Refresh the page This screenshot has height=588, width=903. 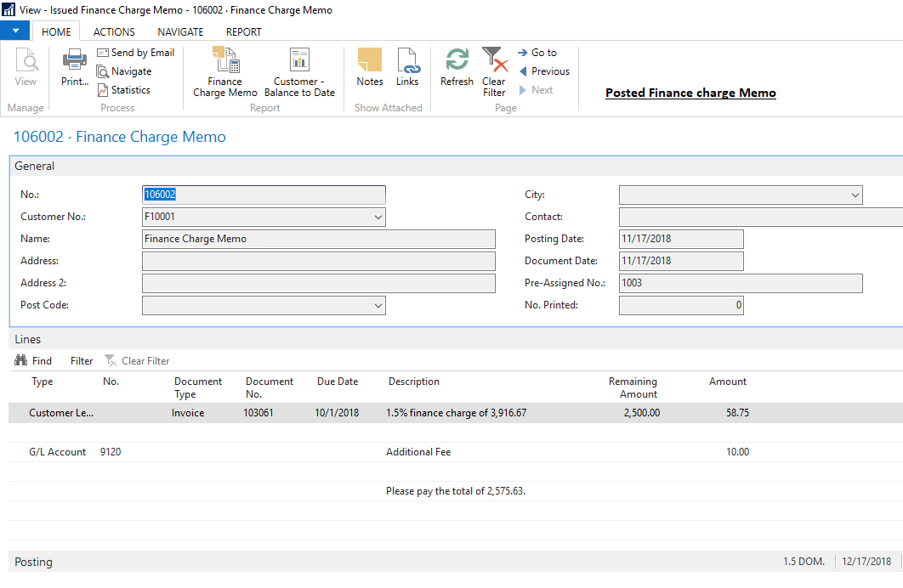click(457, 68)
